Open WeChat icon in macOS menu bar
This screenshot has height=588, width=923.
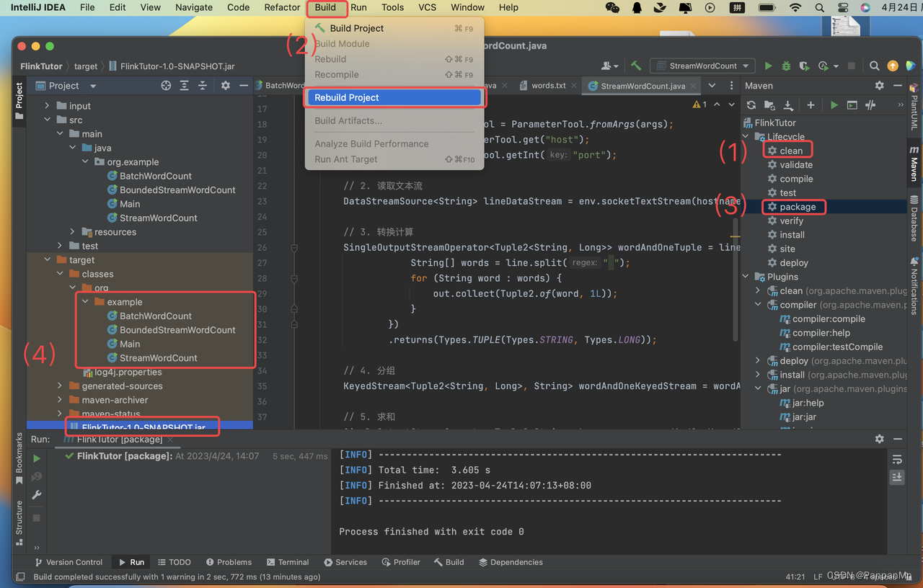point(612,7)
